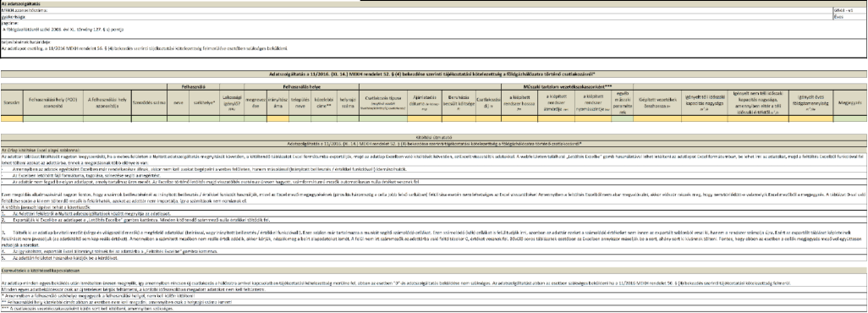Select the 'Beruházás becsült költsége' header cell
This screenshot has width=868, height=313.
click(459, 102)
